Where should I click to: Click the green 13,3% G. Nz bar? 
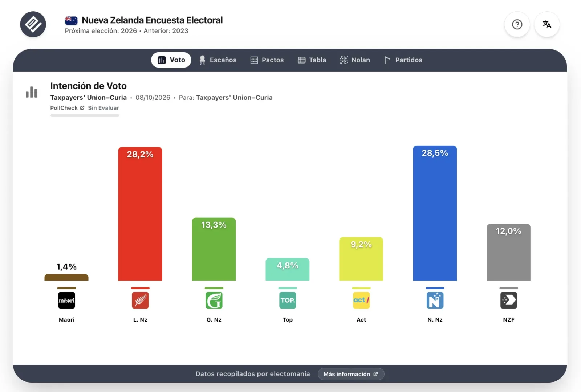coord(214,249)
